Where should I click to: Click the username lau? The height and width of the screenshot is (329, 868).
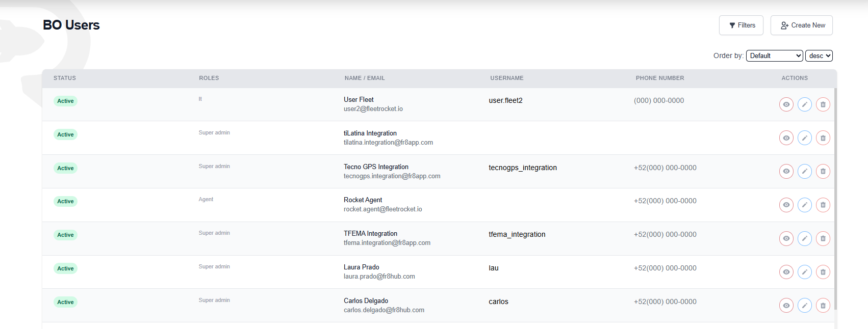[x=494, y=268]
